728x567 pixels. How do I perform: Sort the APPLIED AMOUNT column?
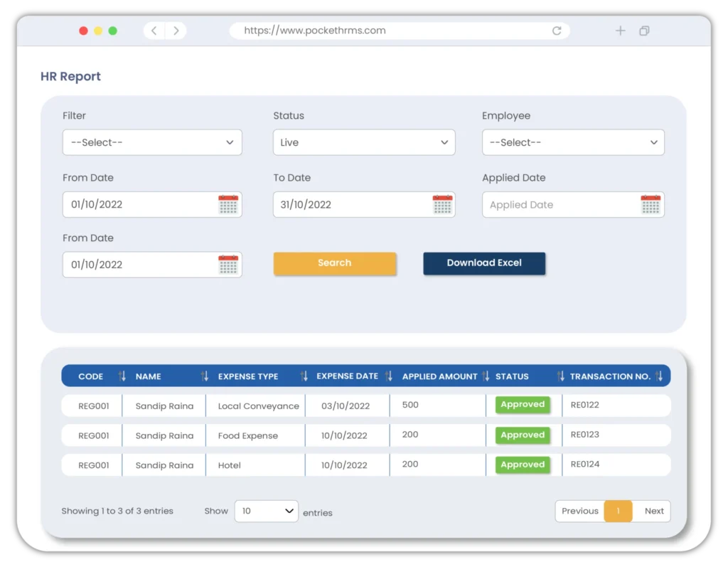pos(486,376)
